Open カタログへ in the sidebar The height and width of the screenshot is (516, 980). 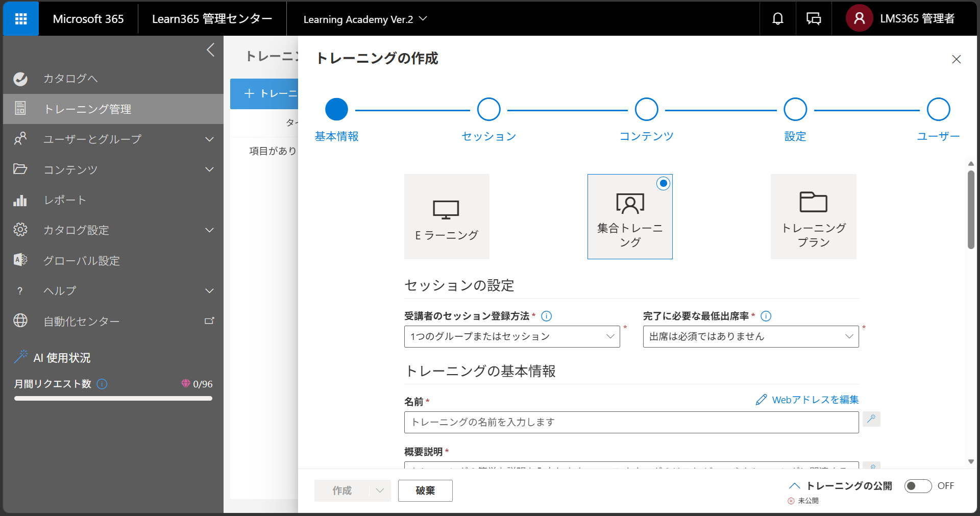click(x=113, y=79)
